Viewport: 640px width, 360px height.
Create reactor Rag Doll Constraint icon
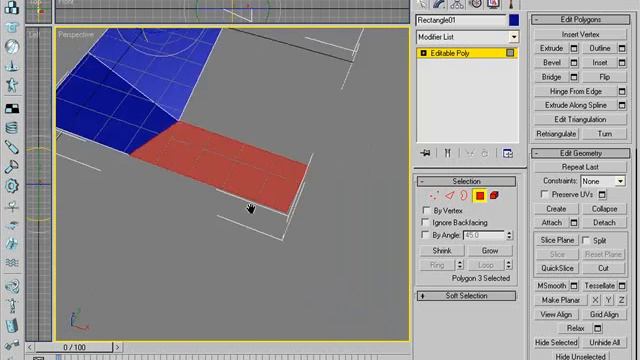[12, 305]
